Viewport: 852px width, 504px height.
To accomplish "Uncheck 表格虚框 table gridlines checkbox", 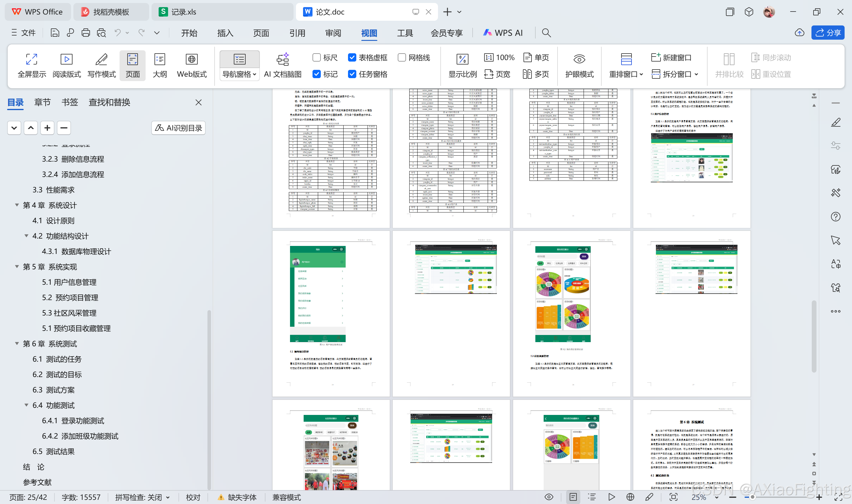I will point(352,57).
